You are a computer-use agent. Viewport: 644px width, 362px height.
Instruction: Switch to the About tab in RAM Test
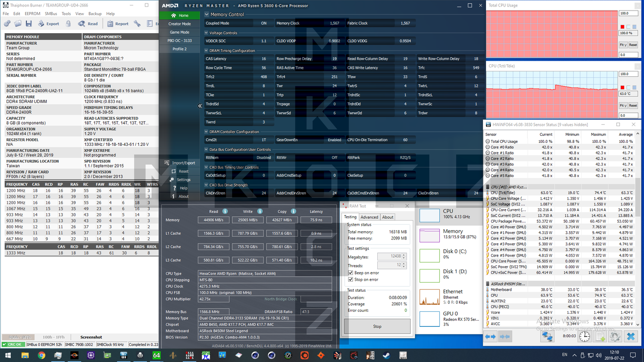point(387,217)
